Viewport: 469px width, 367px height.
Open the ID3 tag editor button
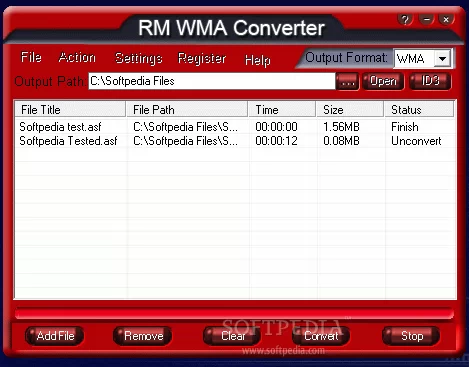[x=430, y=81]
